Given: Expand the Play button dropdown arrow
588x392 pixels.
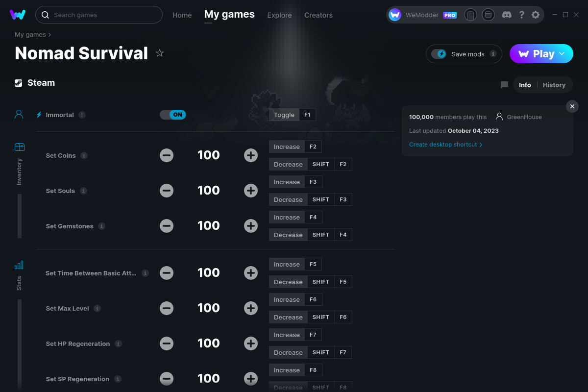Looking at the screenshot, I should pyautogui.click(x=562, y=54).
